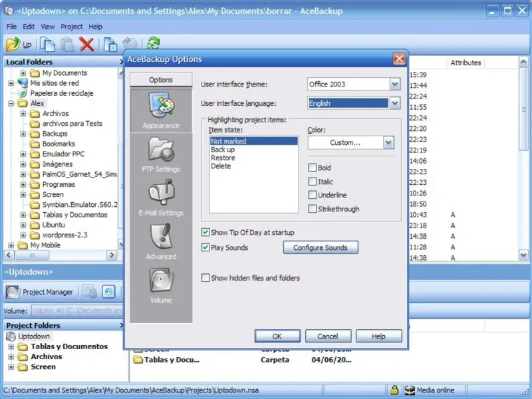Open the View menu

48,27
